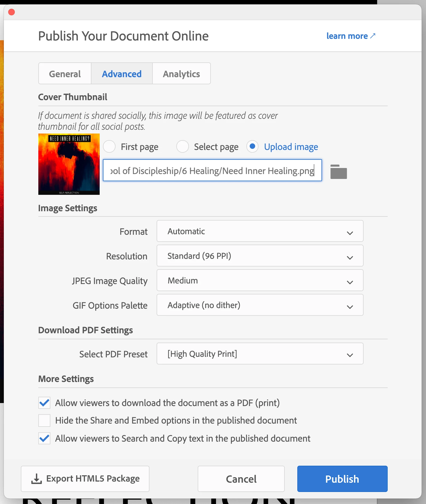Open the Resolution dropdown
Image resolution: width=426 pixels, height=504 pixels.
click(x=260, y=256)
